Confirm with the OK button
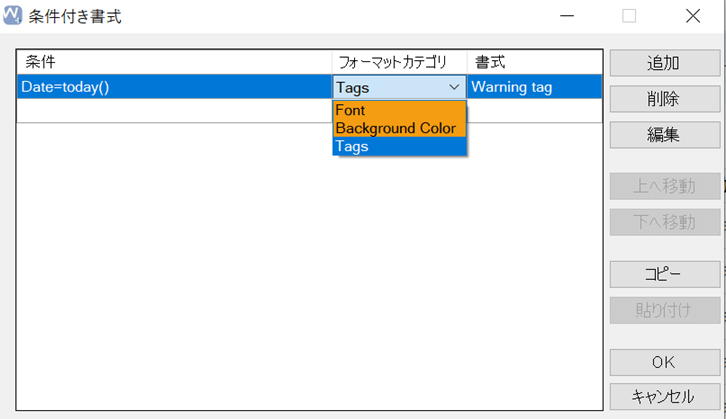 point(664,363)
